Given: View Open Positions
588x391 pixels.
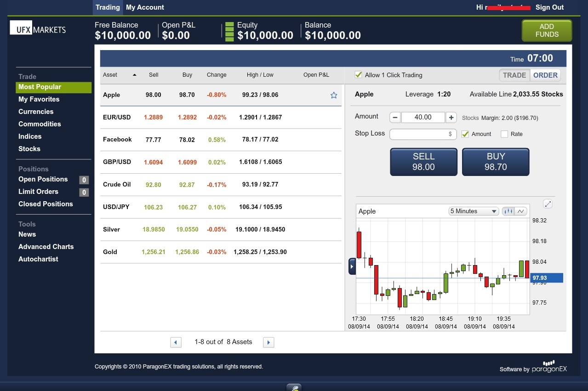Looking at the screenshot, I should 43,179.
